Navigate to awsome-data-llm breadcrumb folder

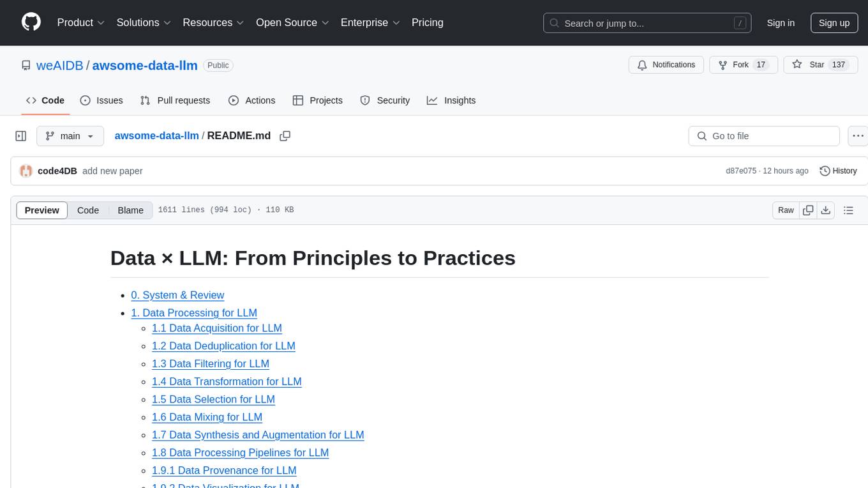click(156, 135)
